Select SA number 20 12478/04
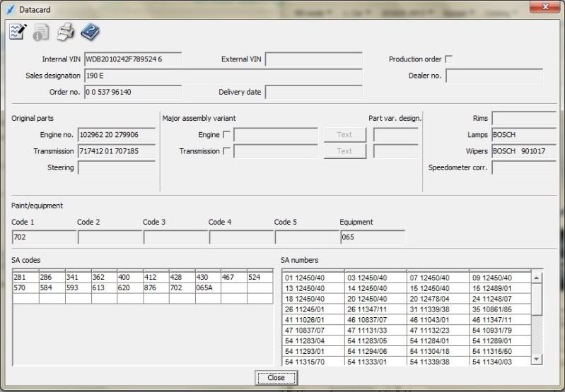This screenshot has height=392, width=565. coord(438,299)
